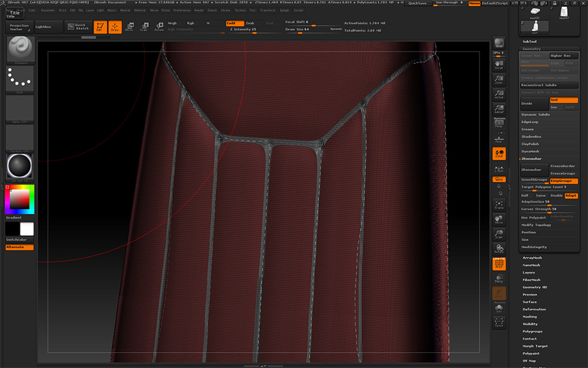Click the large ZRemesher button

pos(534,170)
